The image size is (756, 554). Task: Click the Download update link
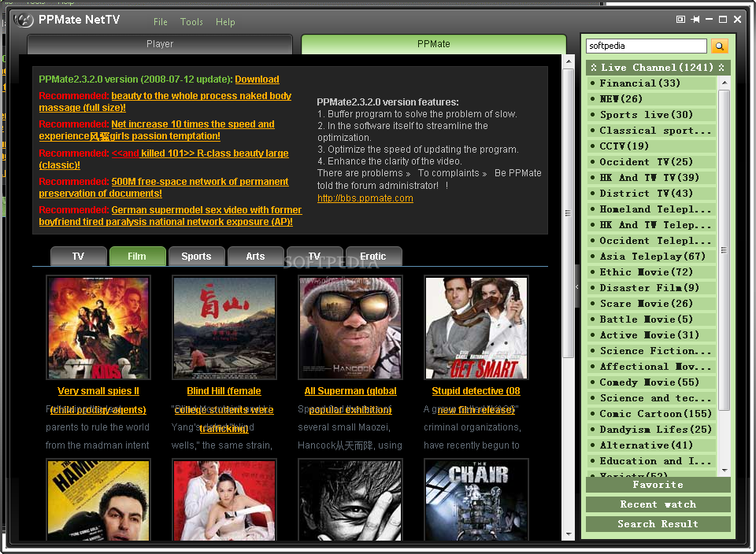257,79
